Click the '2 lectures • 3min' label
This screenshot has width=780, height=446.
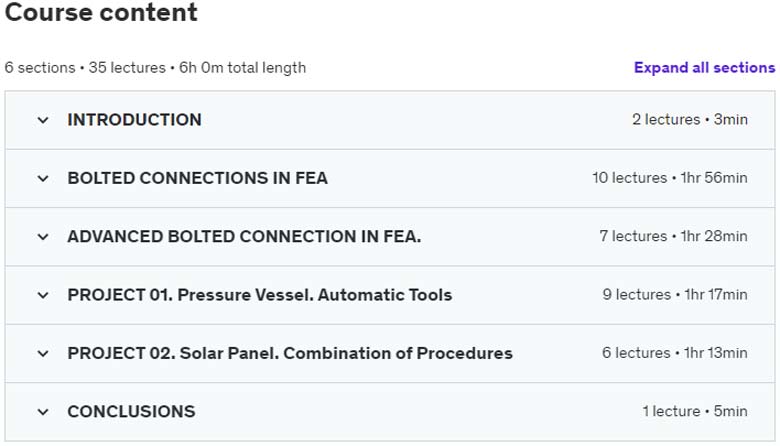point(690,120)
